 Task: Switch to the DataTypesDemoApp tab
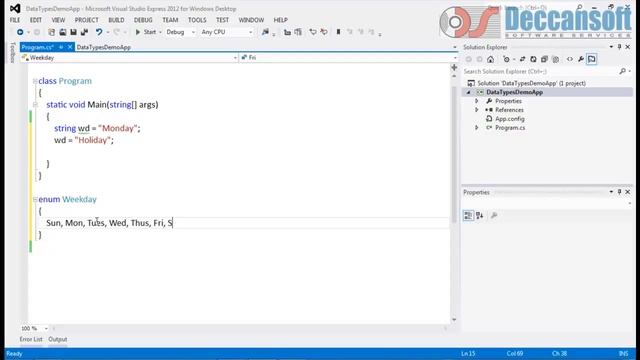(x=104, y=47)
